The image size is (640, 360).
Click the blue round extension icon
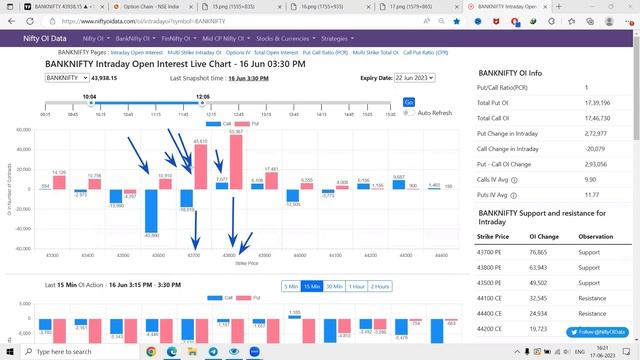(x=478, y=21)
